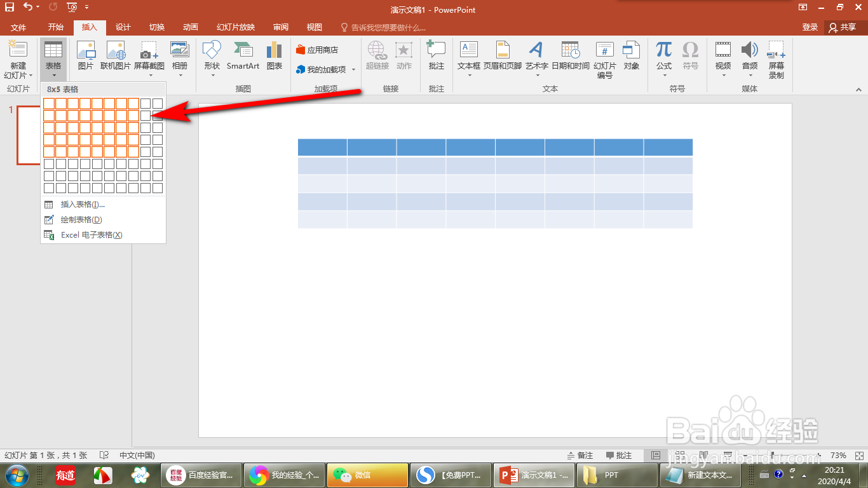Image resolution: width=868 pixels, height=488 pixels.
Task: Switch to the 开始 Home tab
Action: (55, 27)
